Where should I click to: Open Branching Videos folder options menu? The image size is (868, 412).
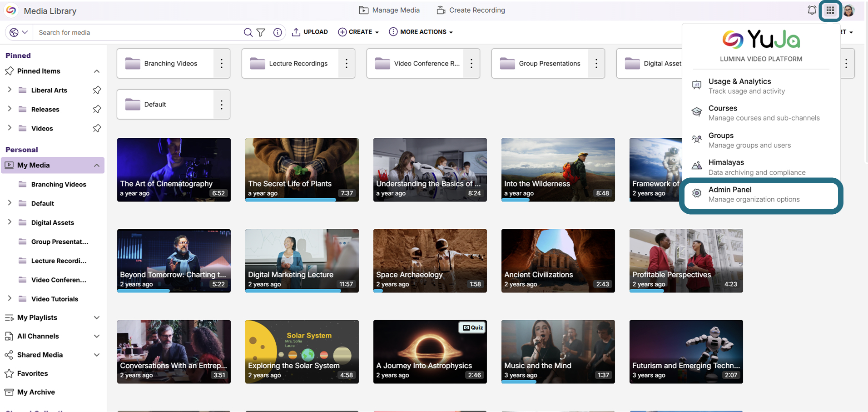(222, 63)
